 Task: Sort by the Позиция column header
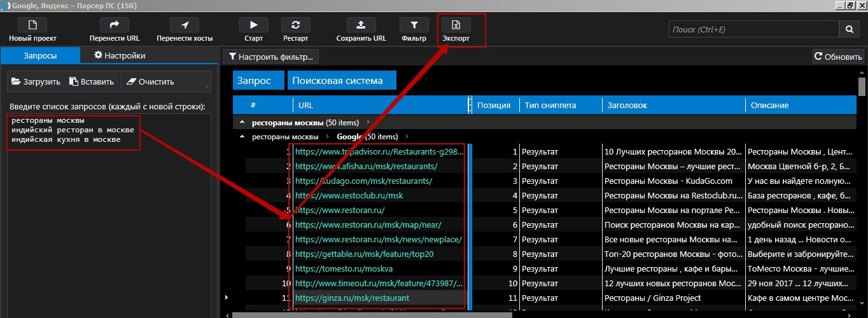(494, 105)
